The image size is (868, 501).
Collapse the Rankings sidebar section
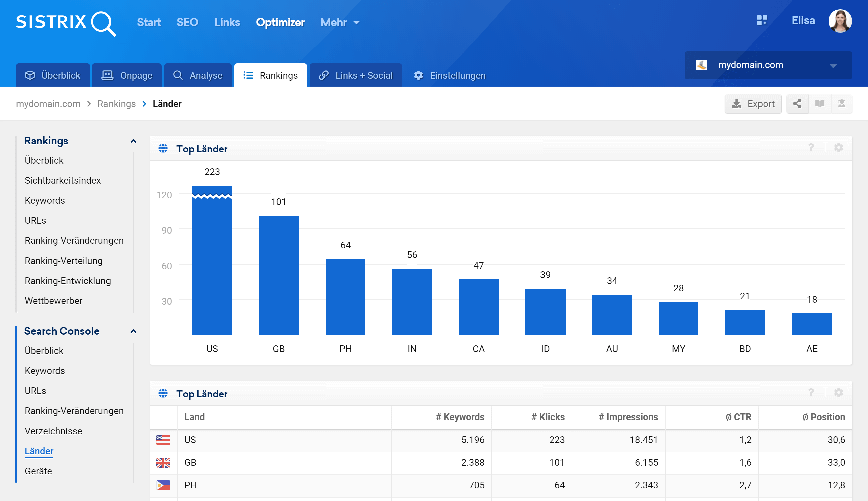pyautogui.click(x=133, y=141)
